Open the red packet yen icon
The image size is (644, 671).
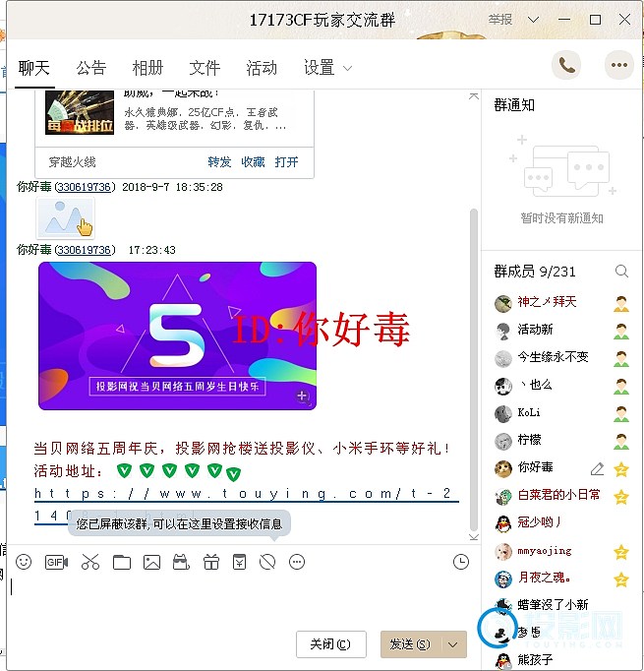click(x=239, y=562)
